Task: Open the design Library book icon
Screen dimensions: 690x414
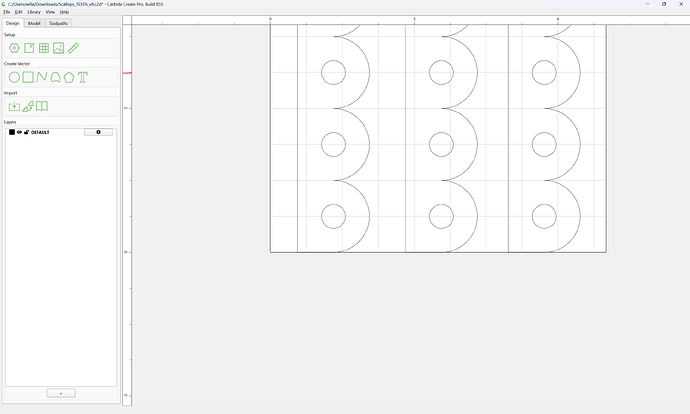Action: pos(42,106)
